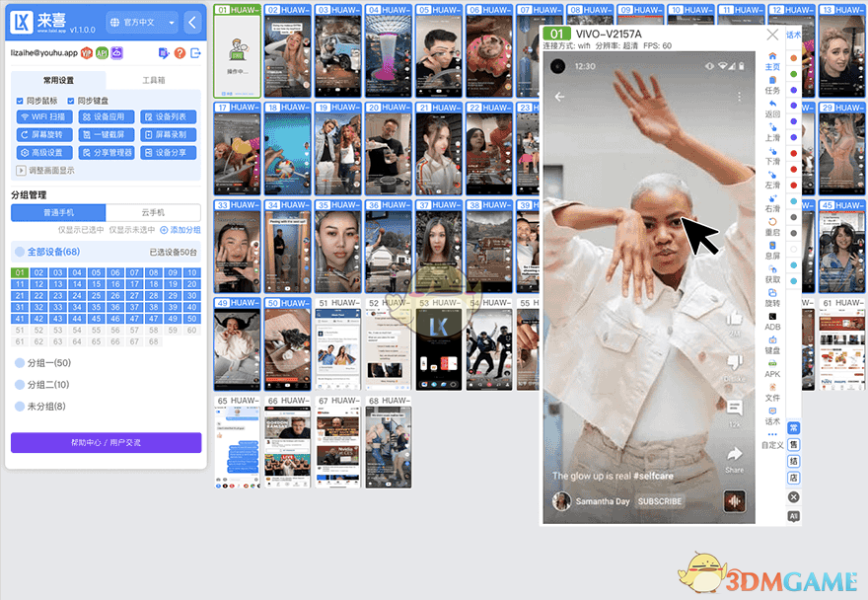Click the 返回 back arrow icon
The height and width of the screenshot is (600, 868).
pos(772,103)
